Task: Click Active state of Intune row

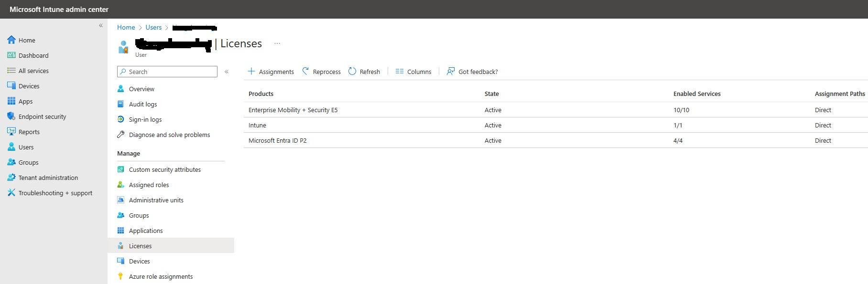Action: [x=493, y=125]
